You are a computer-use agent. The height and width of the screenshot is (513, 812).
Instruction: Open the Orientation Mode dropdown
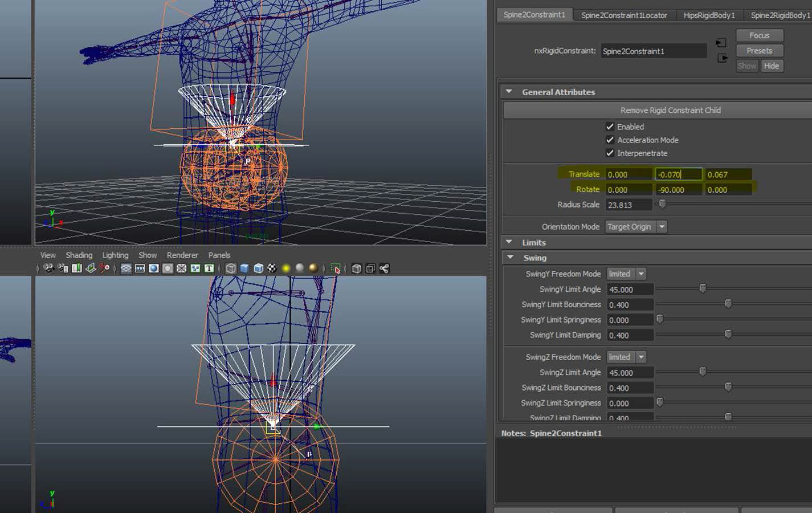(636, 227)
